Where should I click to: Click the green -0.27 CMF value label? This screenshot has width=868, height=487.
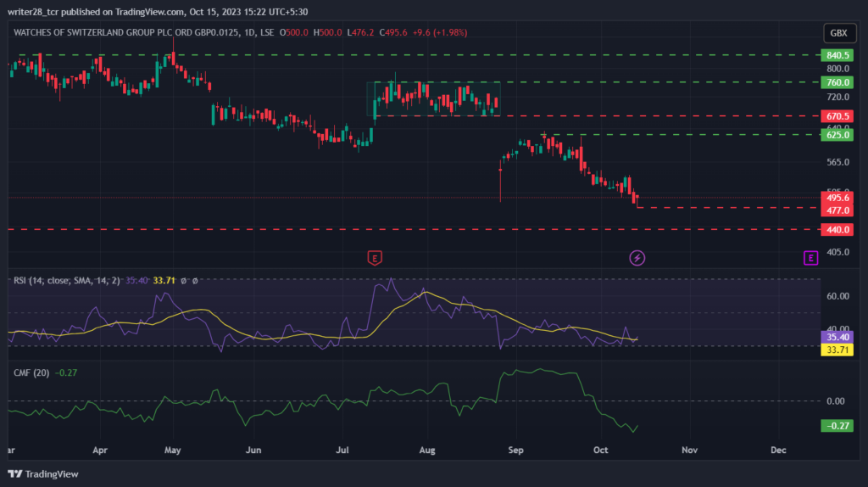[x=837, y=426]
